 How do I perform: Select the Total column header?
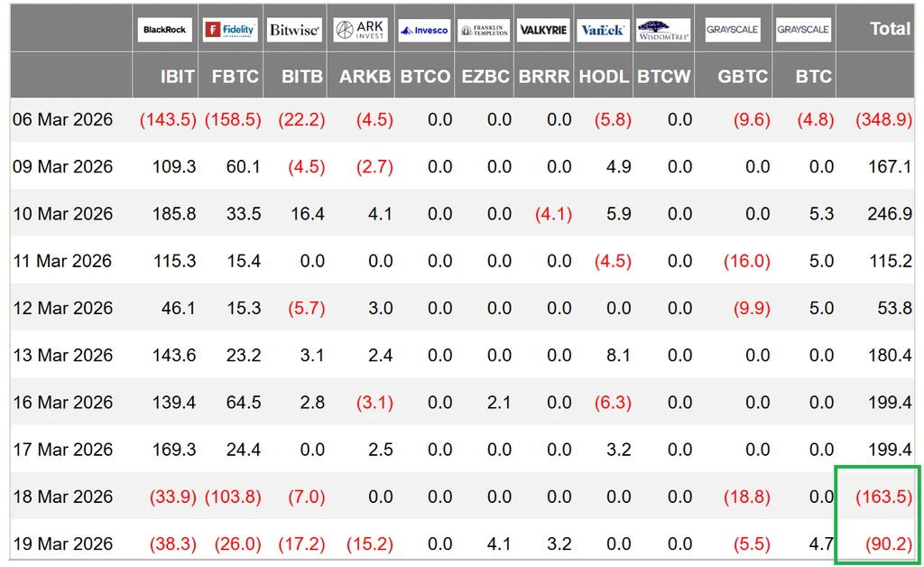pyautogui.click(x=891, y=28)
